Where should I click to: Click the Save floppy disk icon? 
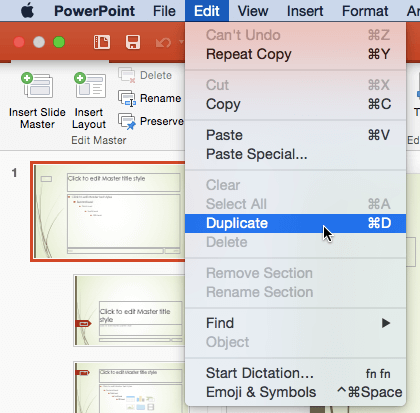(133, 42)
